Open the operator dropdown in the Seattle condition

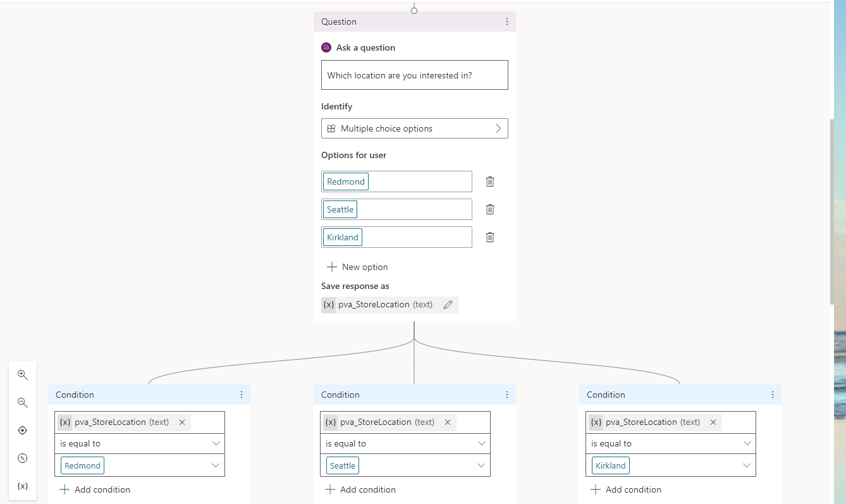481,444
